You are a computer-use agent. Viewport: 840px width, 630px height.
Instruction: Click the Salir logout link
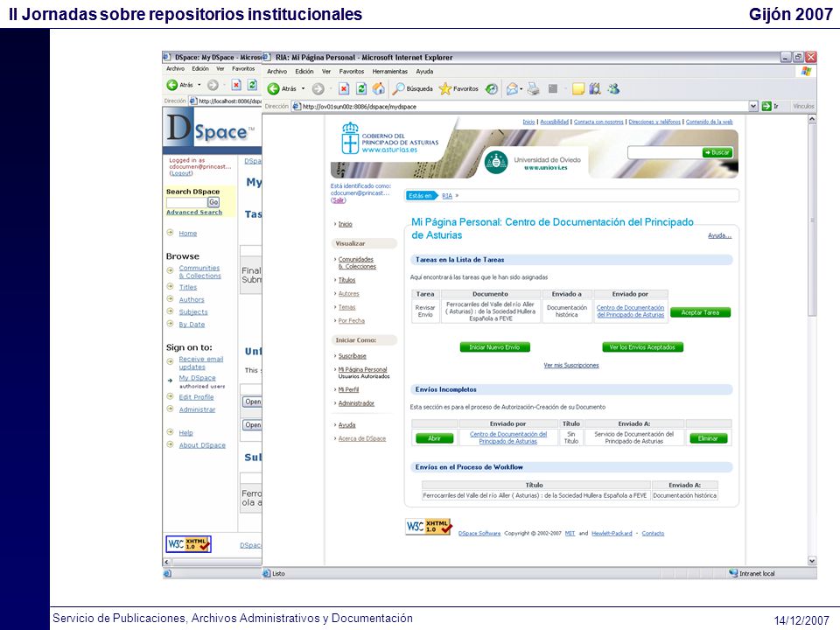click(x=339, y=200)
